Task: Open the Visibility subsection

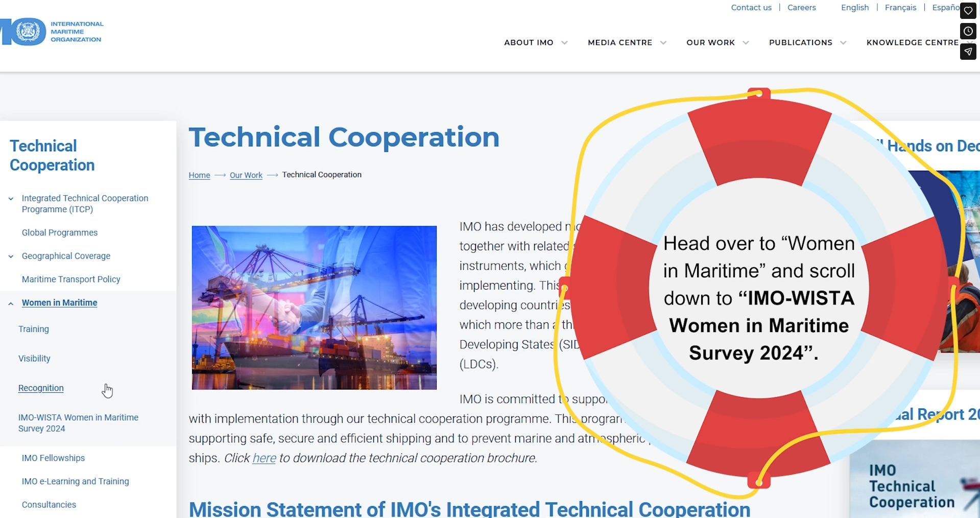Action: point(34,359)
